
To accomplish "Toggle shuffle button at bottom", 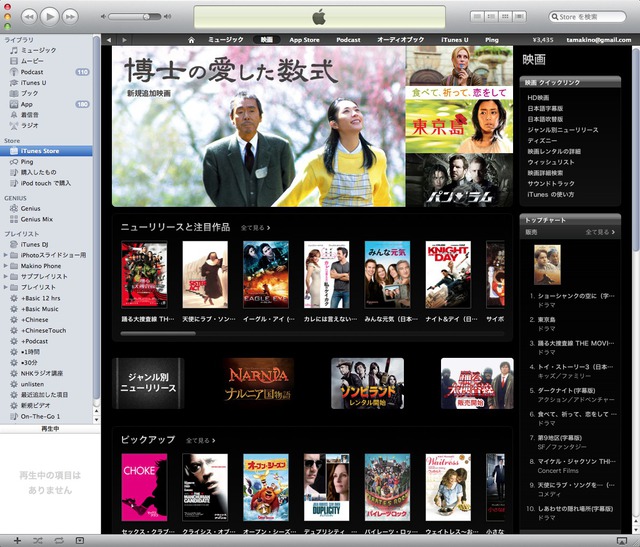I will tap(38, 540).
